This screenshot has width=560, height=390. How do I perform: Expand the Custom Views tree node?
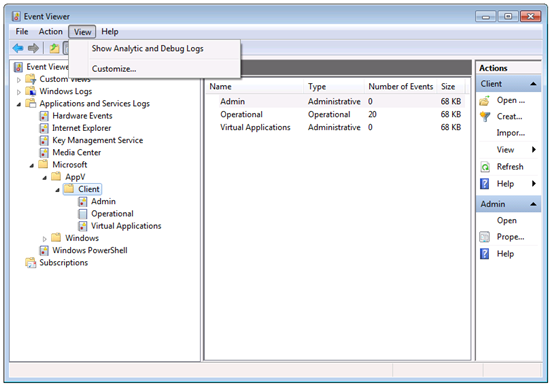click(19, 80)
